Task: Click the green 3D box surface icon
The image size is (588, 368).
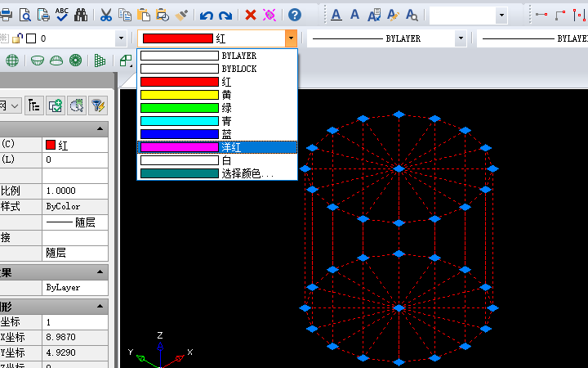Action: pos(126,61)
